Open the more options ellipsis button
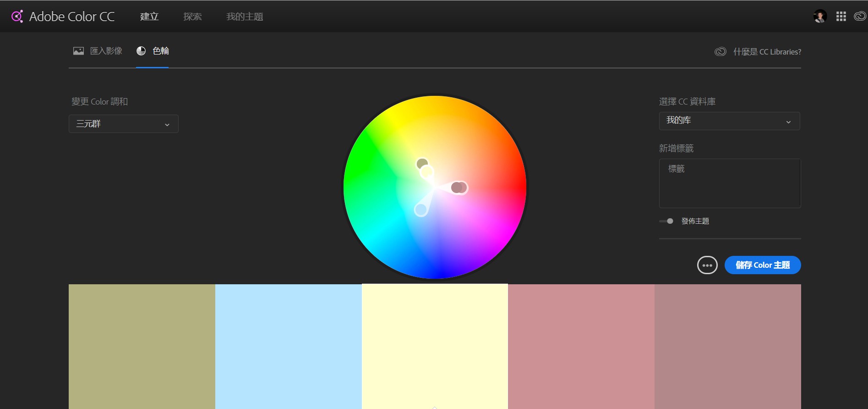The image size is (868, 409). pos(707,265)
